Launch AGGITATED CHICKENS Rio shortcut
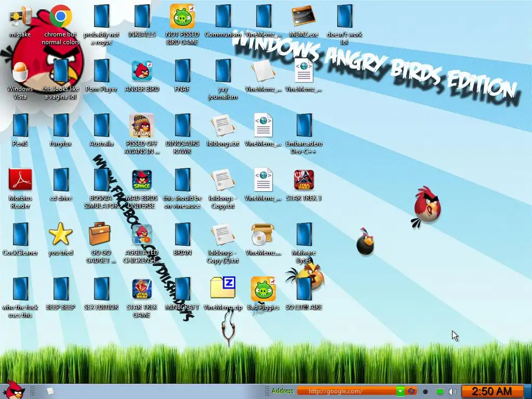 [x=142, y=234]
